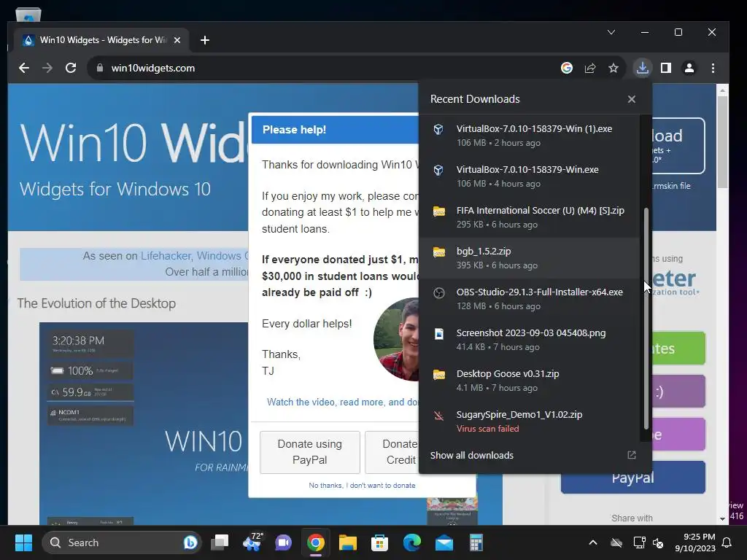Click Donate using PayPal button

[309, 452]
